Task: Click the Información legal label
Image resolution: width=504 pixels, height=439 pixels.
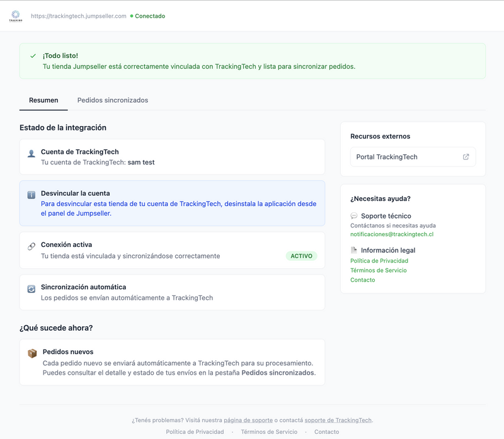Action: [x=388, y=250]
